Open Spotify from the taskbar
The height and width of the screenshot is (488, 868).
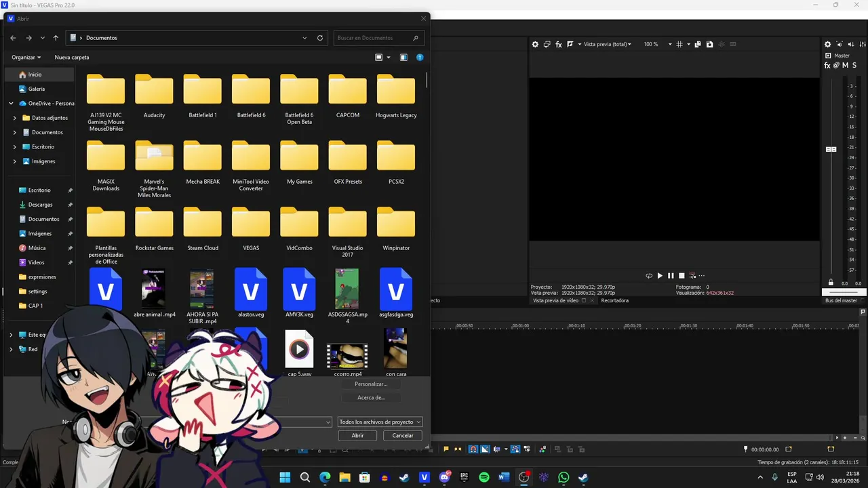484,477
